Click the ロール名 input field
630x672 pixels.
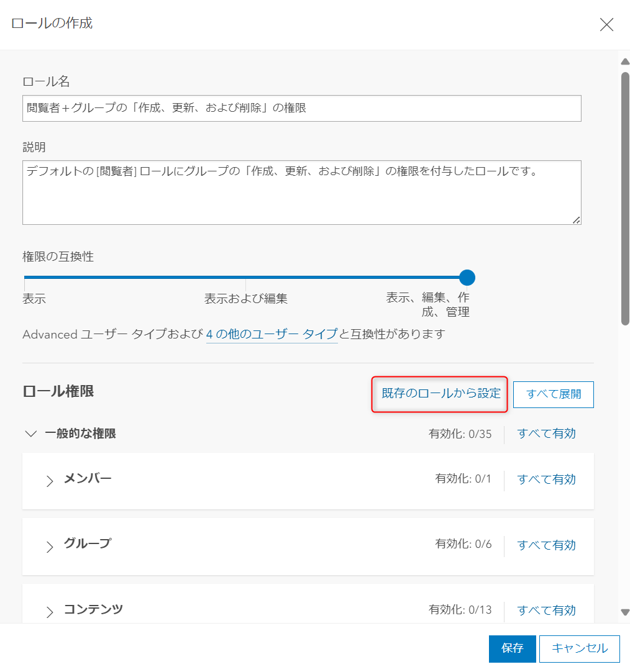301,108
